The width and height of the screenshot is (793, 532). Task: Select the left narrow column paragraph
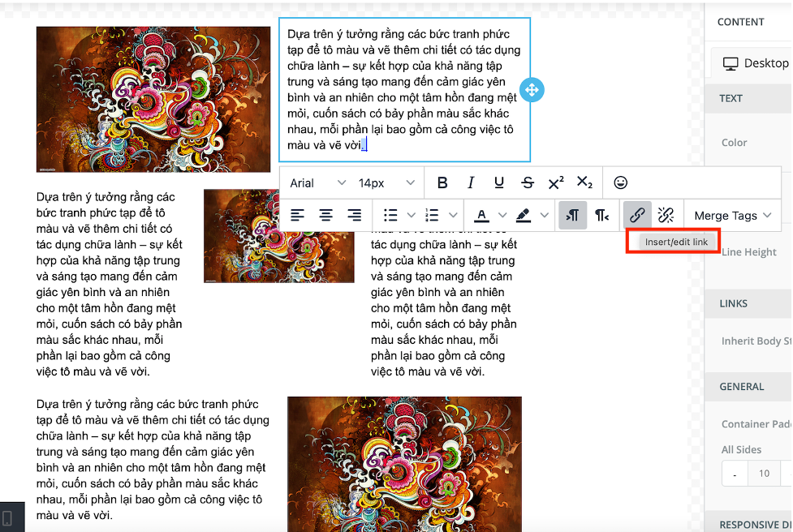[x=110, y=284]
